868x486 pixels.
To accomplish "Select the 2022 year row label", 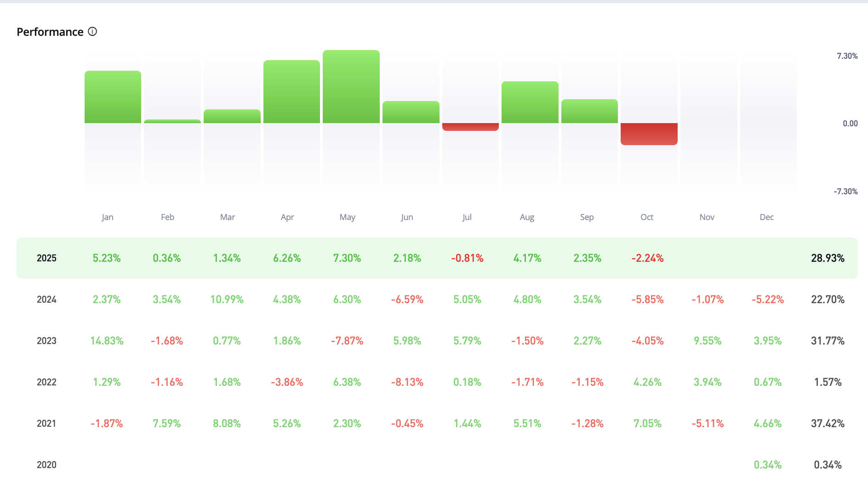I will pyautogui.click(x=46, y=382).
